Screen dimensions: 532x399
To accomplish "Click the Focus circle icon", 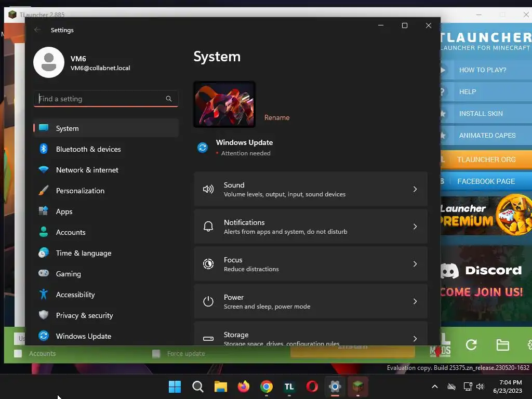I will pyautogui.click(x=208, y=263).
